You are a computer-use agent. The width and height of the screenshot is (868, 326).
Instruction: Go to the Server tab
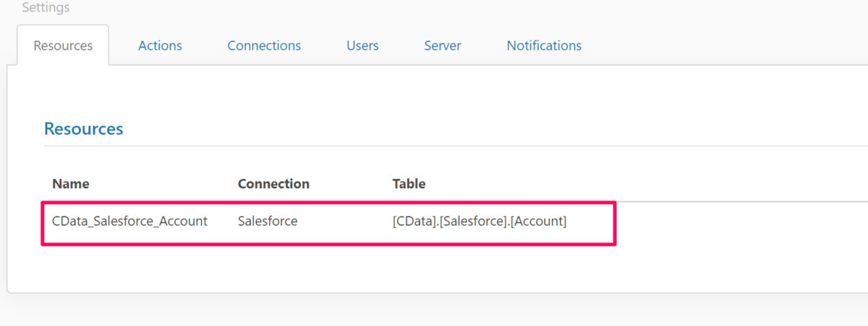tap(442, 46)
